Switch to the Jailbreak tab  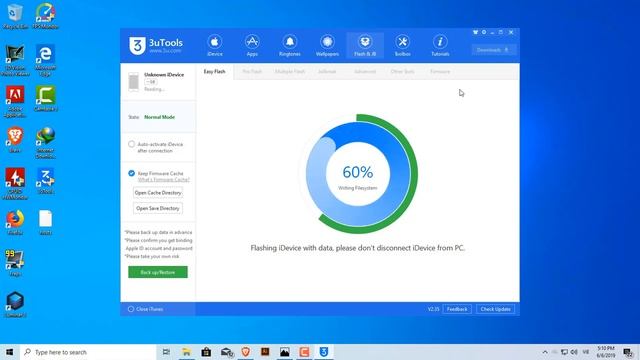click(x=327, y=71)
